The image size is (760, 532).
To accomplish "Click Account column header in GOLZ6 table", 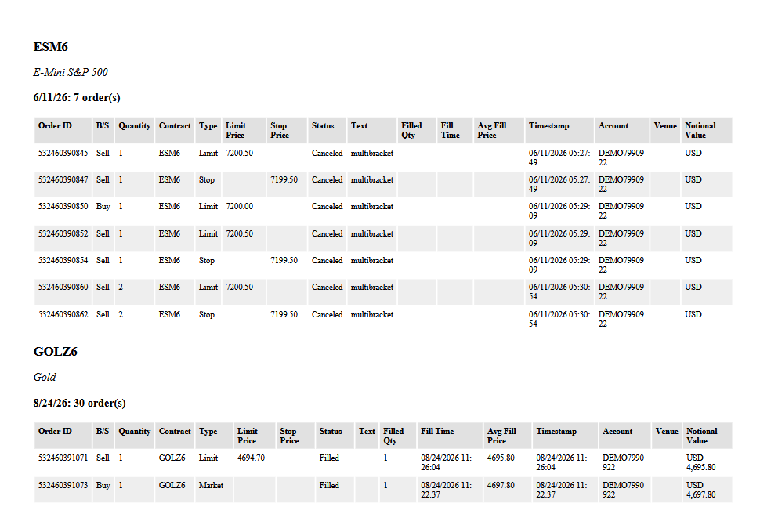I will [617, 431].
